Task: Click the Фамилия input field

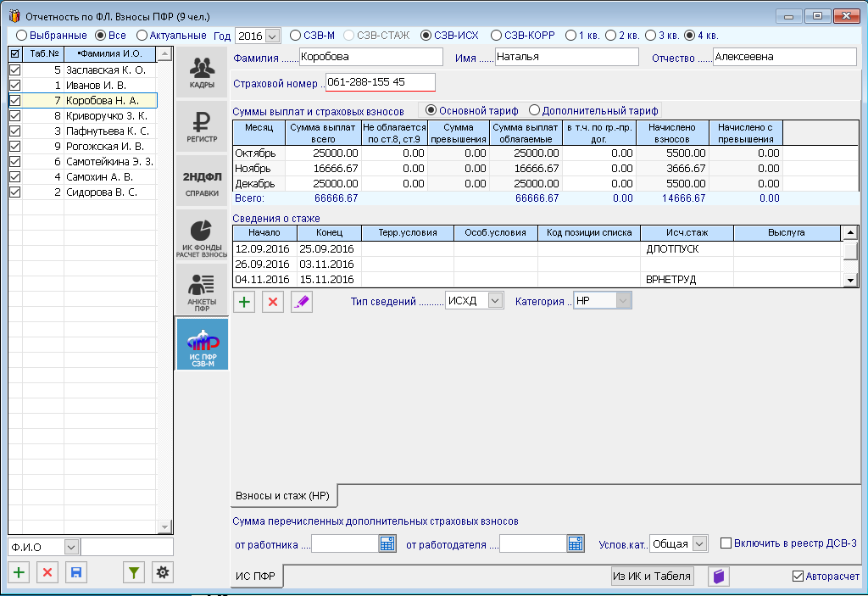Action: pos(371,57)
